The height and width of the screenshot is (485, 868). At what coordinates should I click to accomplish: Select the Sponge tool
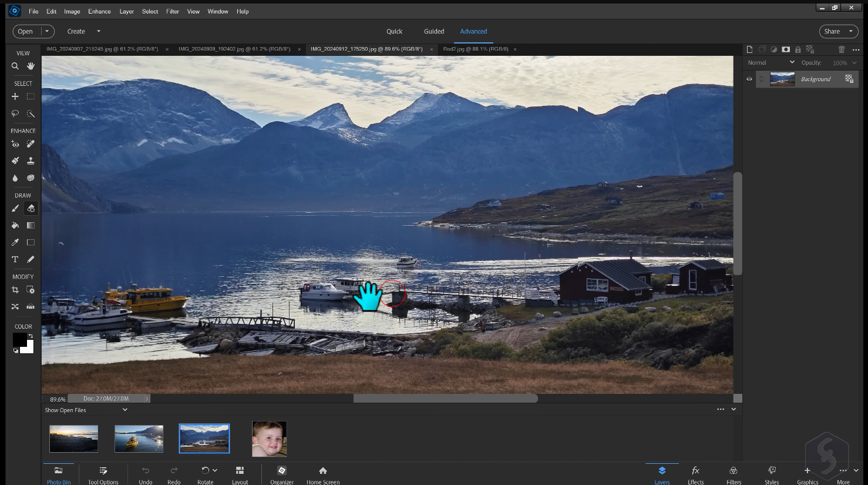click(31, 178)
